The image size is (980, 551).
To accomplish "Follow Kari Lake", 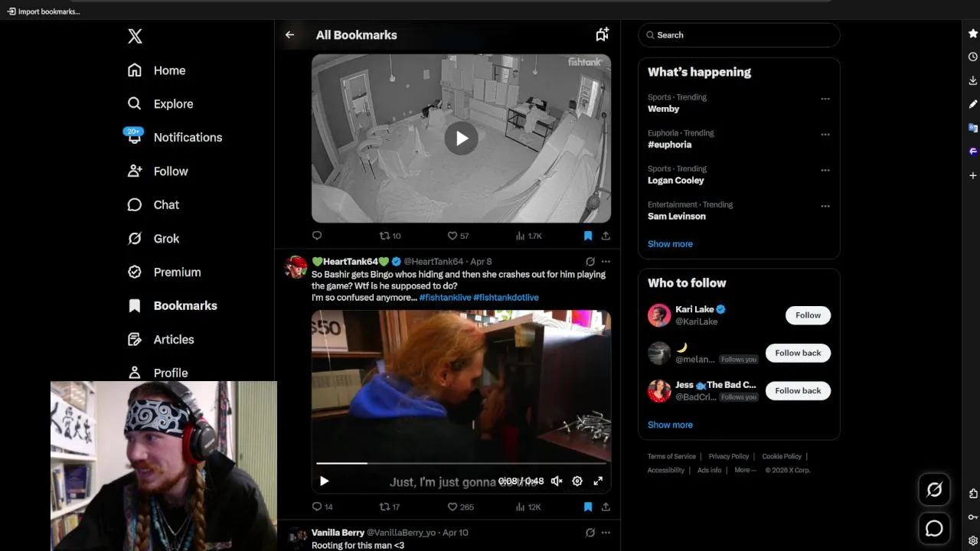I will coord(808,315).
